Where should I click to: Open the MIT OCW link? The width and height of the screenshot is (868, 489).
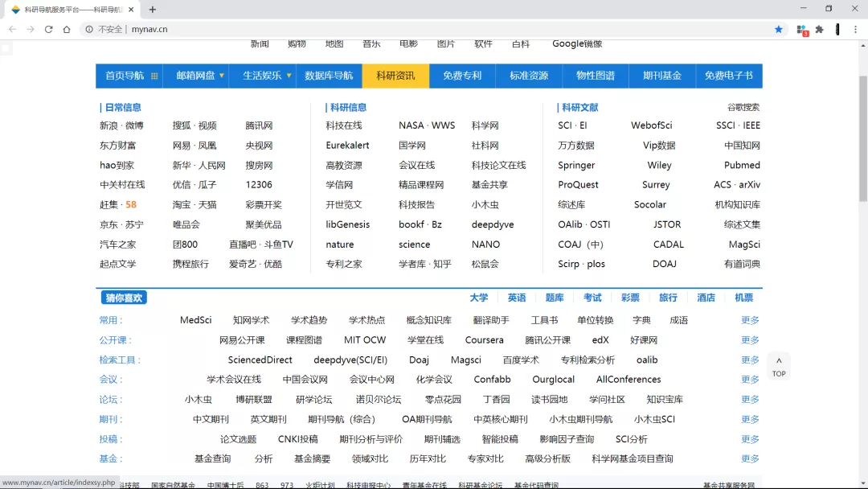point(365,340)
